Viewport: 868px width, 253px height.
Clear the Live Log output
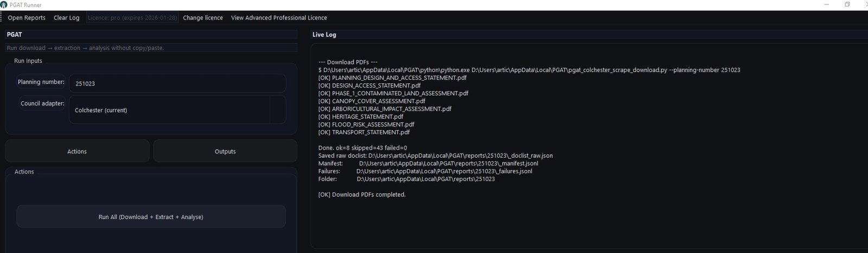66,18
